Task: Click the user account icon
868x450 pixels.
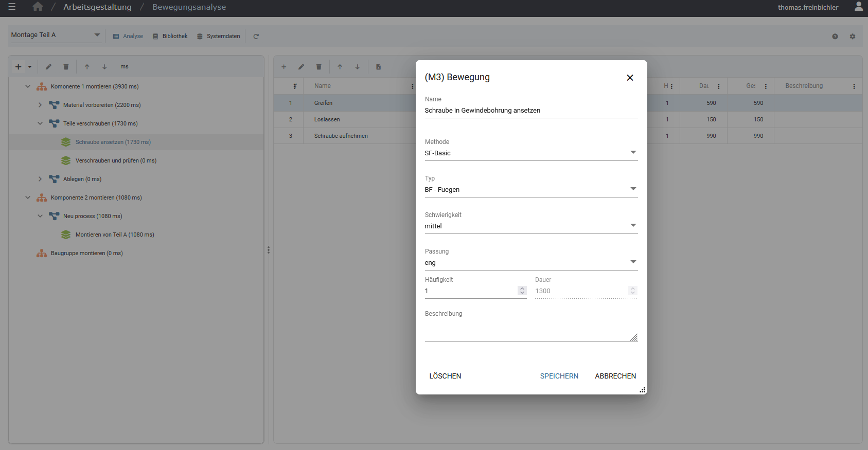Action: point(858,7)
